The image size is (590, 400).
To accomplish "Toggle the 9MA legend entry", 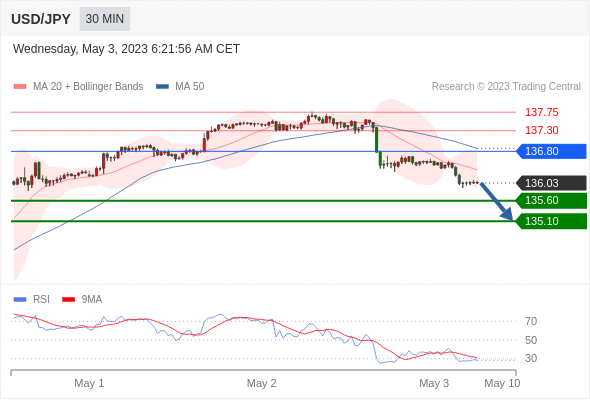I will [82, 299].
